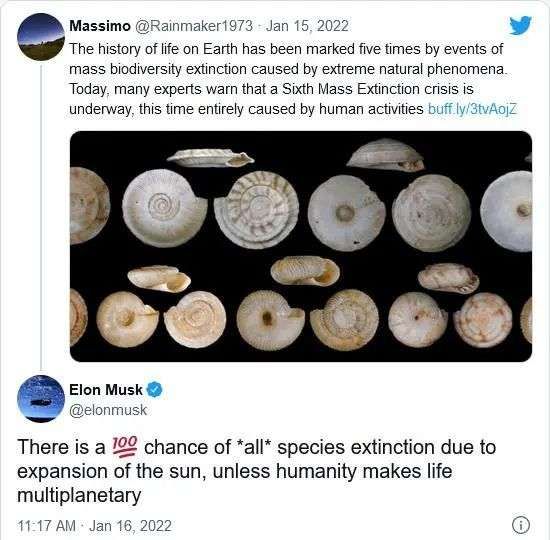550x540 pixels.
Task: Open the Jan 16, 2022 date
Action: click(130, 526)
